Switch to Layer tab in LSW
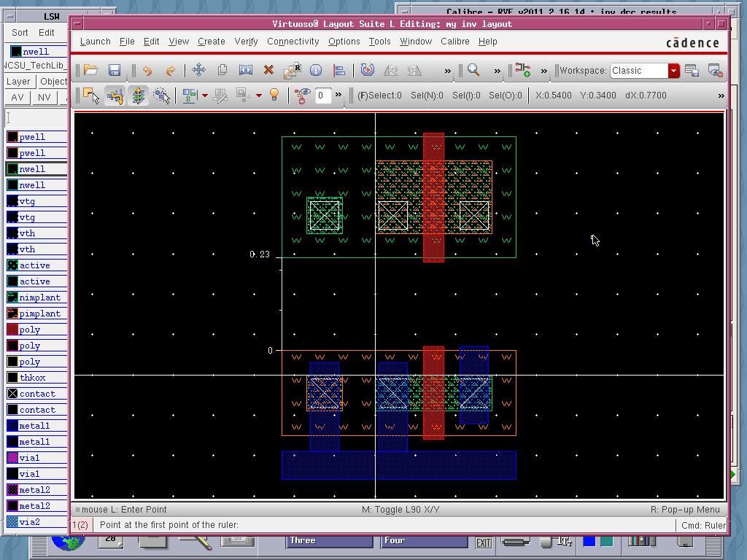747x560 pixels. click(x=18, y=82)
